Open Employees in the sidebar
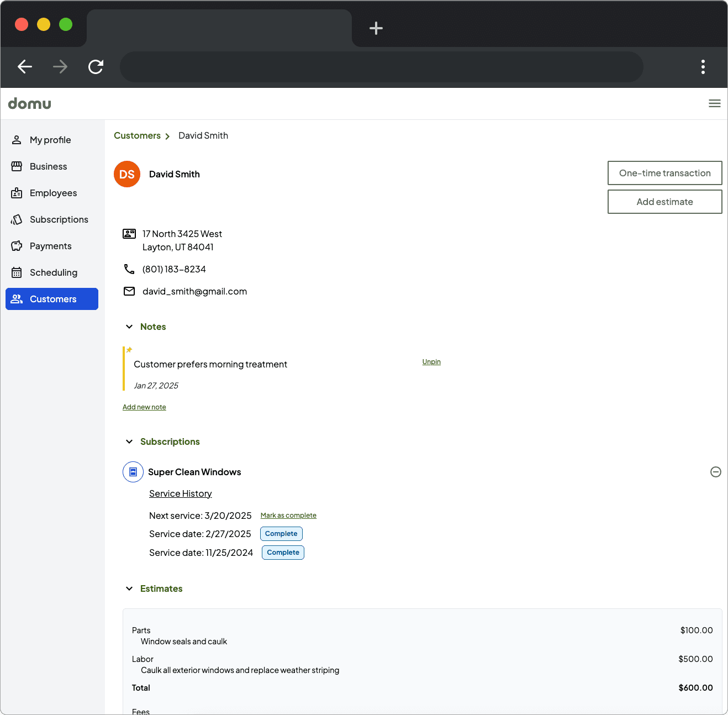 [52, 193]
